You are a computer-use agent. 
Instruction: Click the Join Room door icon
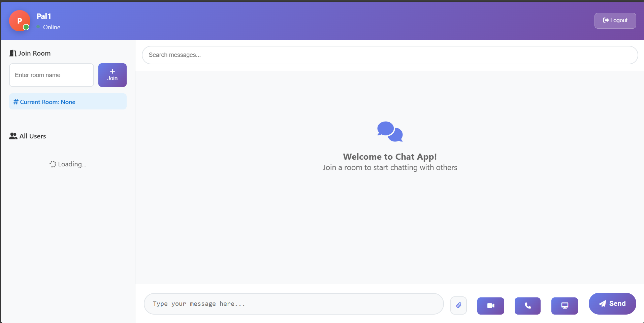(12, 53)
